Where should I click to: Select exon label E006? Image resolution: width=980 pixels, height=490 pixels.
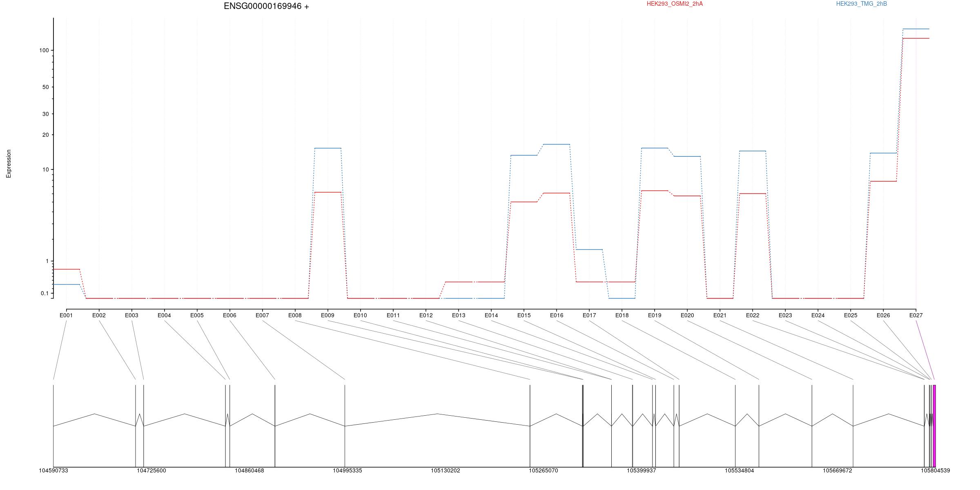point(229,315)
